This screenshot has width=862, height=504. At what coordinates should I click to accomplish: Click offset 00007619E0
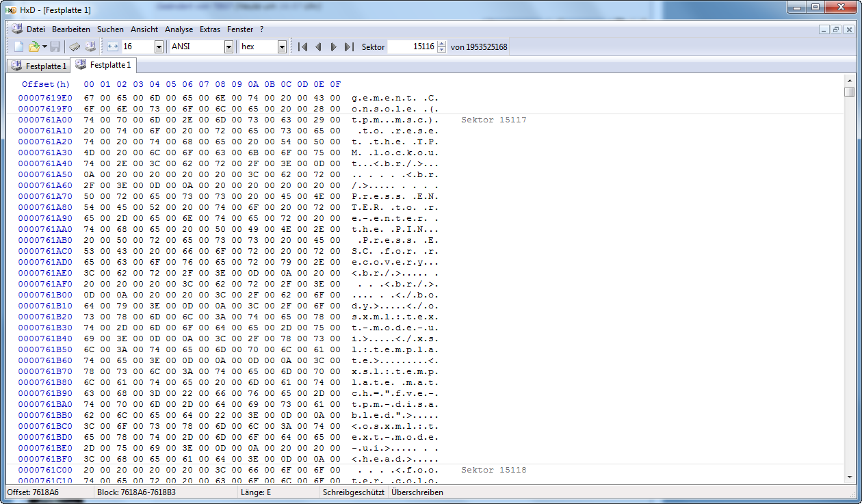click(45, 98)
